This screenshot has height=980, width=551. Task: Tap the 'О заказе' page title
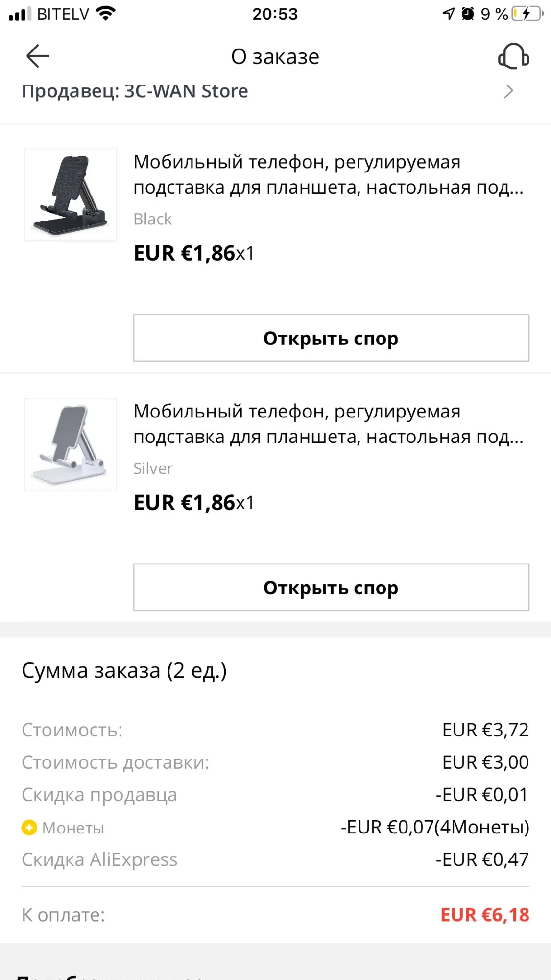coord(275,57)
